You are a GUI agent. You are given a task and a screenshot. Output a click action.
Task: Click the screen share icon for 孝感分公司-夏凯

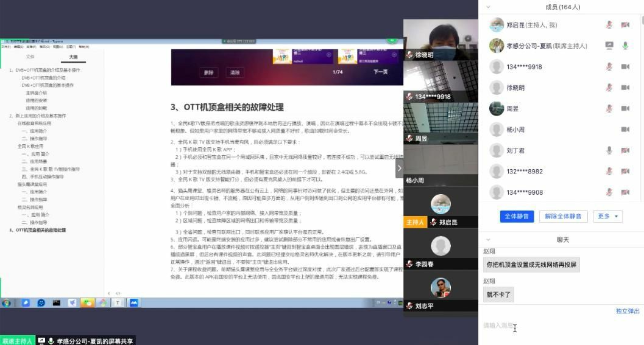pyautogui.click(x=609, y=46)
